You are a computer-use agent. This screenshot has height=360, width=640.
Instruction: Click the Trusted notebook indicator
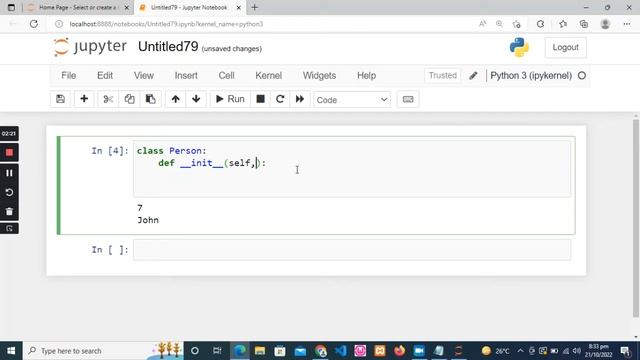[443, 76]
